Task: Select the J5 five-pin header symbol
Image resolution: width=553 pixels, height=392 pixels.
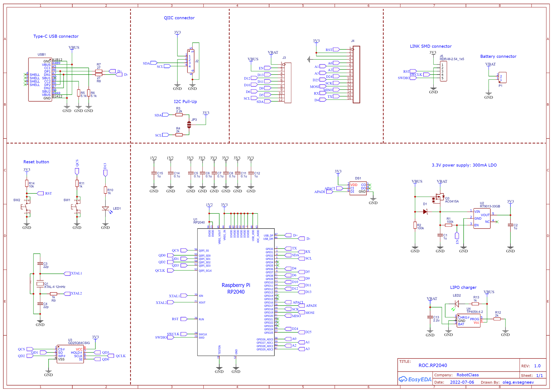Action: [443, 71]
